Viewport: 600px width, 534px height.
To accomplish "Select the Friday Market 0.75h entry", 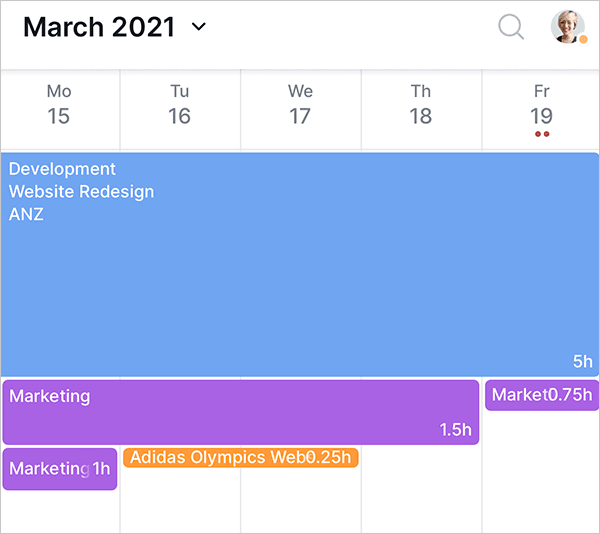I will click(x=542, y=395).
